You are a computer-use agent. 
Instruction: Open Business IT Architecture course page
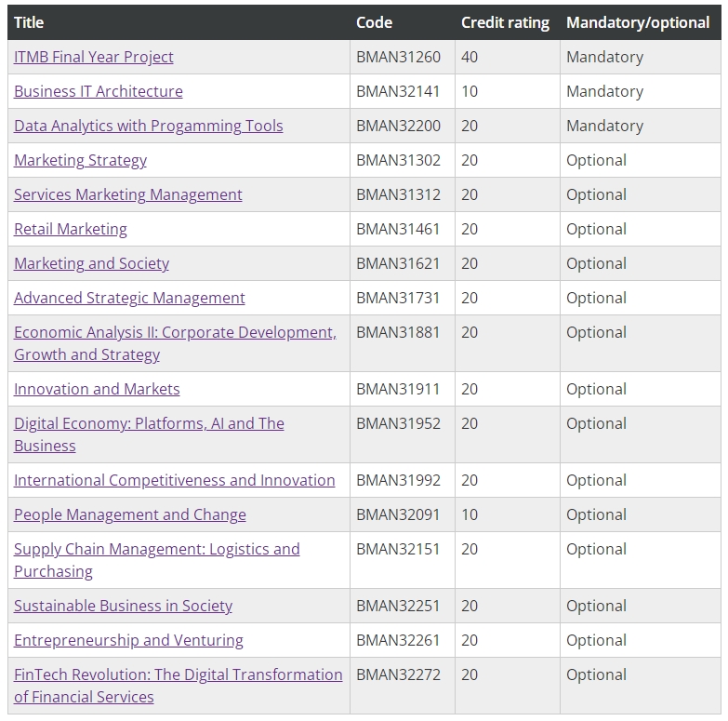coord(98,91)
